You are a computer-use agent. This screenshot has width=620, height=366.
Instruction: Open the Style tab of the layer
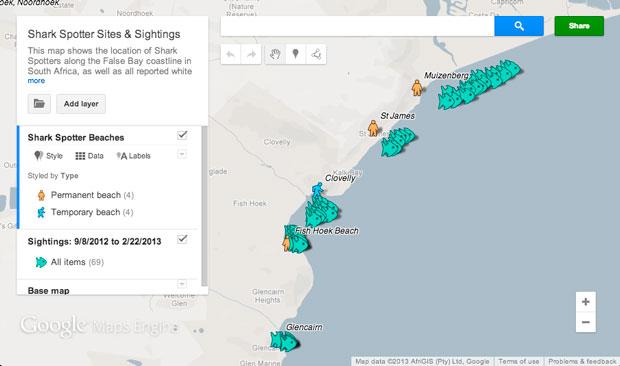coord(48,156)
